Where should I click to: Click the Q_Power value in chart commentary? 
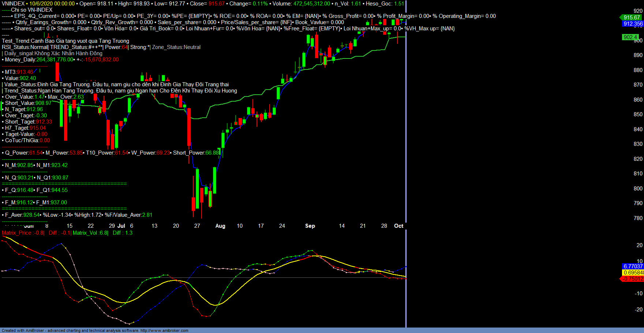(x=36, y=153)
